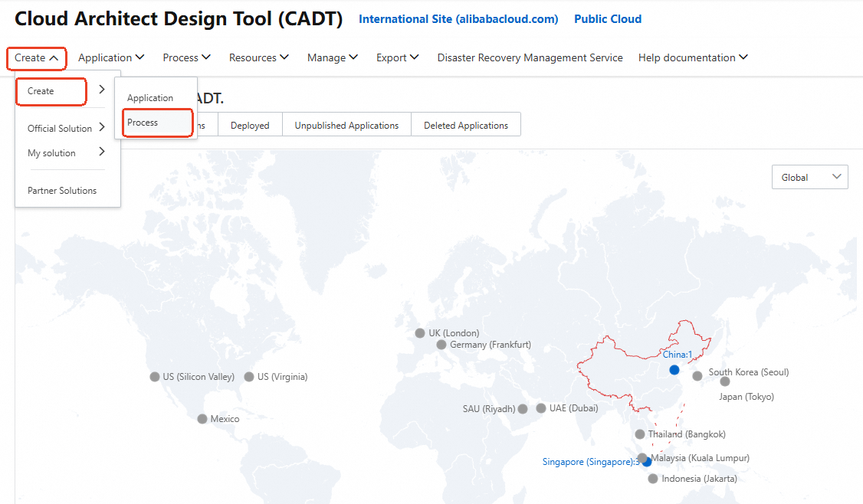Expand the Export menu
The height and width of the screenshot is (504, 863).
397,57
